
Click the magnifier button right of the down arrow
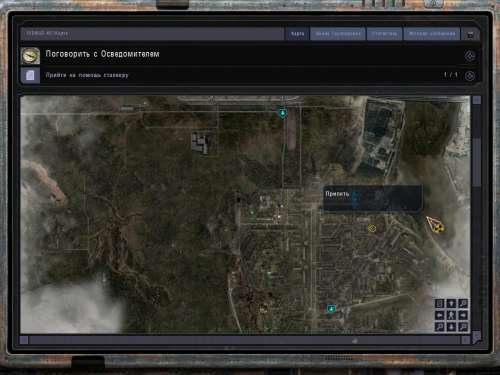463,327
